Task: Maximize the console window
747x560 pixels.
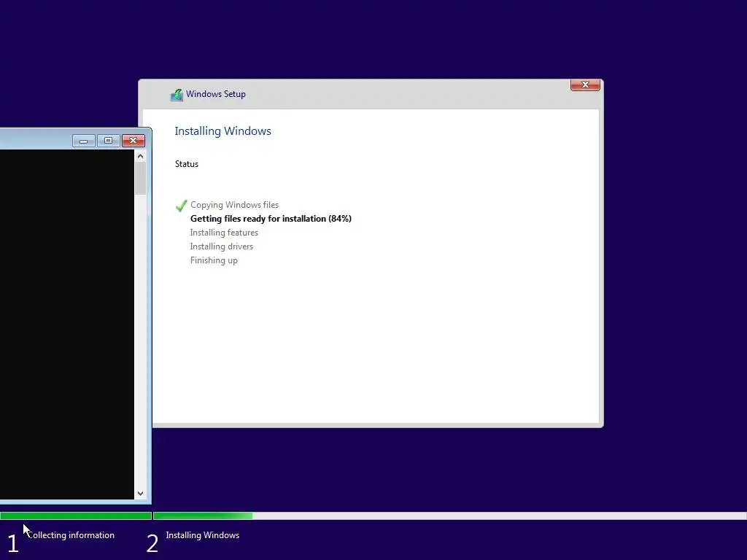Action: point(108,141)
